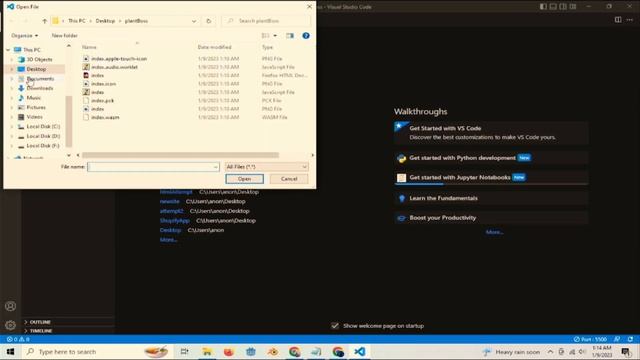Screen dimensions: 640x360
Task: Sort files by the Name column
Action: (89, 47)
